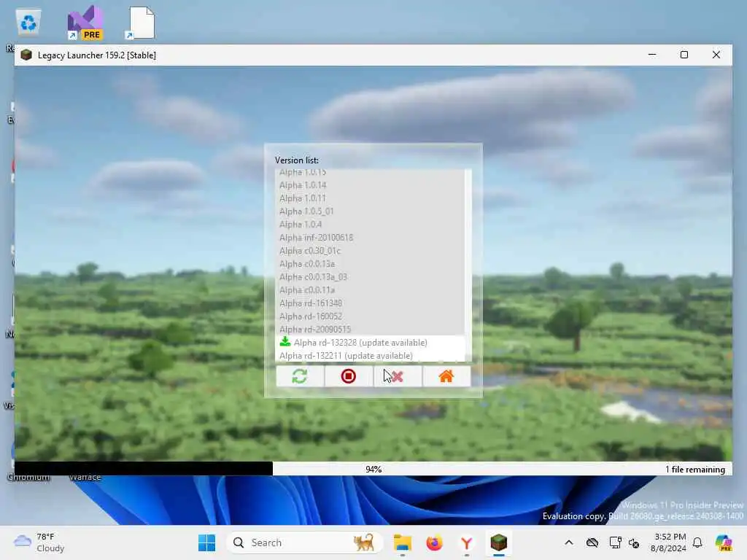Image resolution: width=747 pixels, height=560 pixels.
Task: Open the Windows Start menu
Action: (x=206, y=542)
